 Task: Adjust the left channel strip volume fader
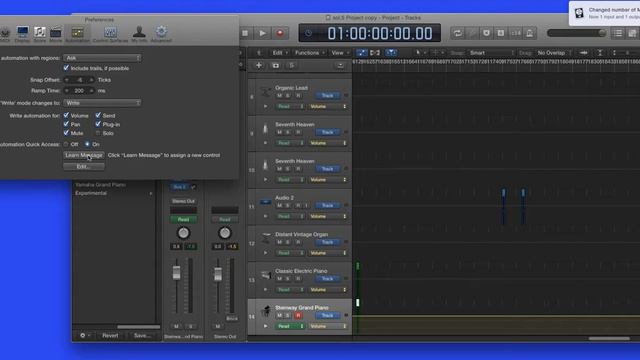click(176, 273)
